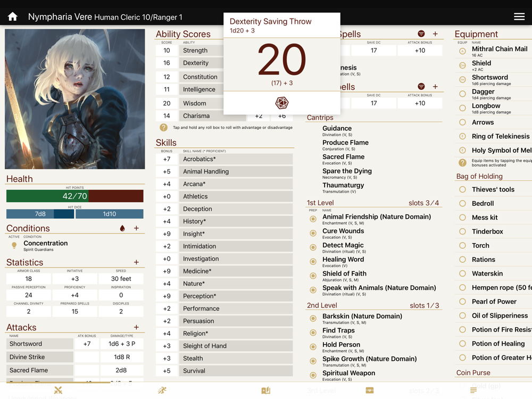Toggle the Shield off-hand equip icon
The image size is (532, 399).
click(x=462, y=65)
